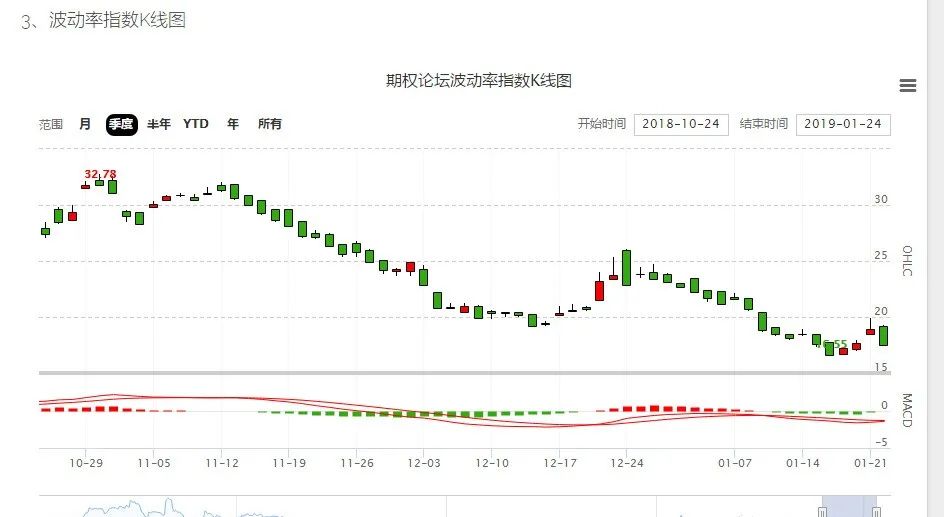Edit end date field 2019-01-24
Viewport: 944px width, 517px height.
point(843,125)
